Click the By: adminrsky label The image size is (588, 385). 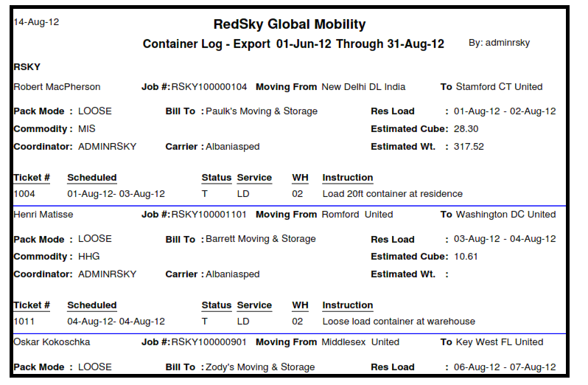499,43
